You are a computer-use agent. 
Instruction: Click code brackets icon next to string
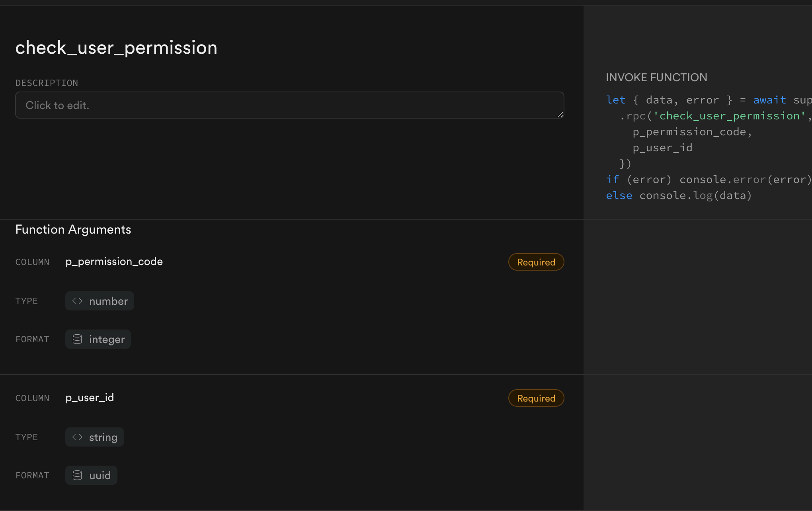pyautogui.click(x=77, y=437)
